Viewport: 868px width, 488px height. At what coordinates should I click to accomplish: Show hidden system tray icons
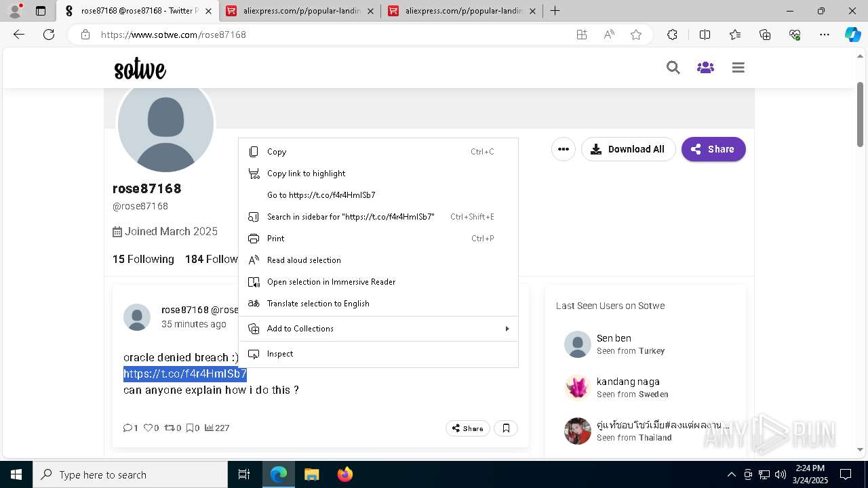[x=731, y=474]
